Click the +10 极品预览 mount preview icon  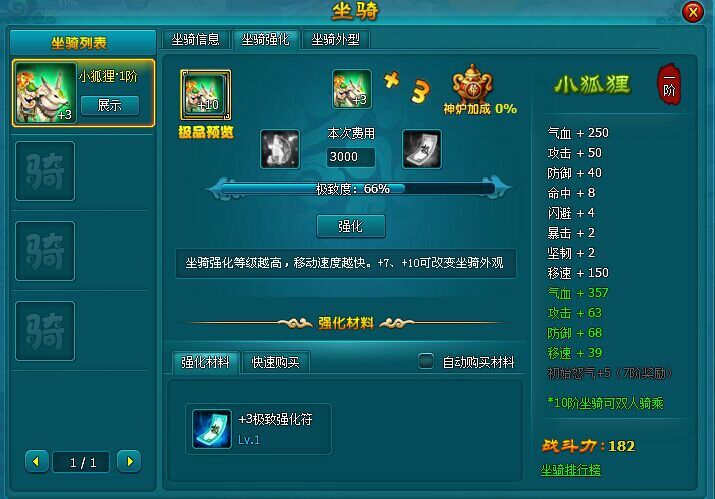tap(206, 95)
